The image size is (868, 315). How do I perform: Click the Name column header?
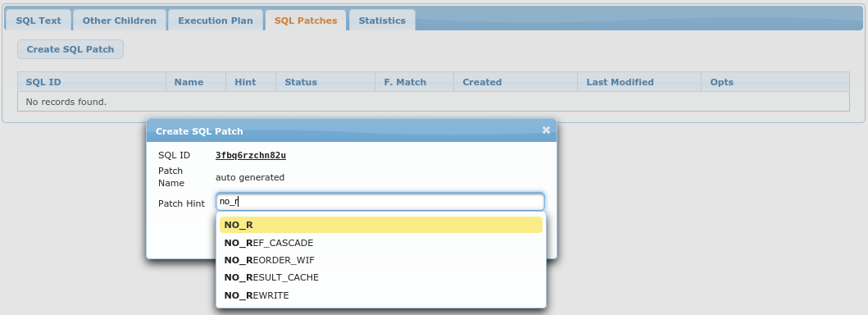pyautogui.click(x=196, y=82)
